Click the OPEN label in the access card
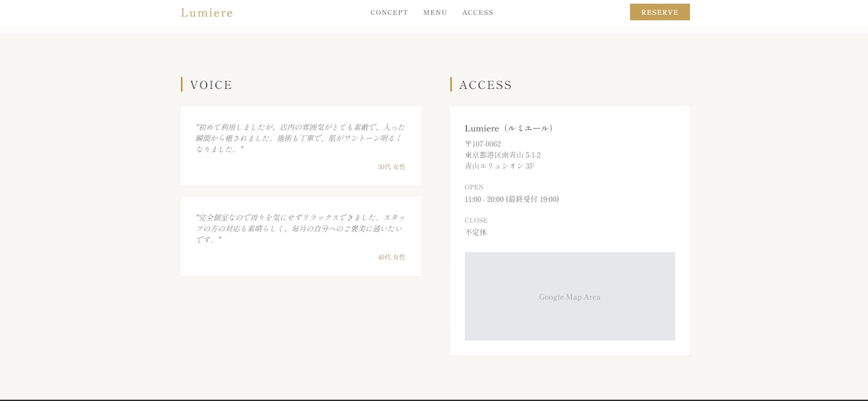The height and width of the screenshot is (401, 868). coord(474,187)
